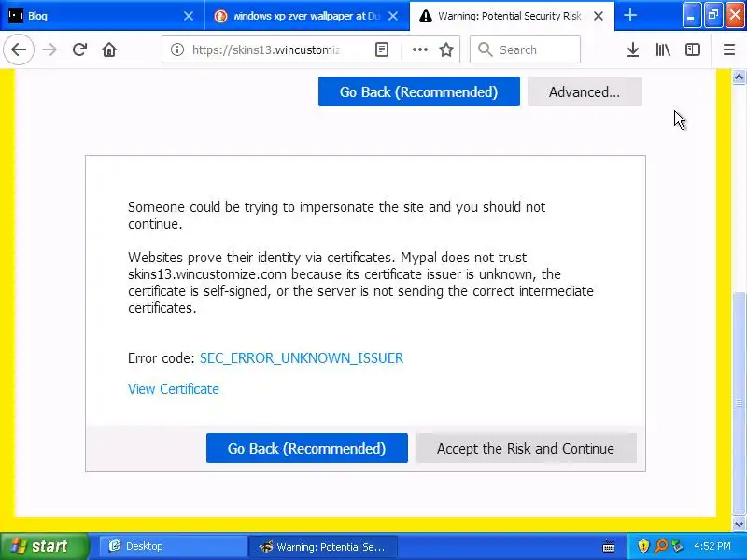This screenshot has width=747, height=560.
Task: Click the top Go Back (Recommended) button
Action: coord(418,91)
